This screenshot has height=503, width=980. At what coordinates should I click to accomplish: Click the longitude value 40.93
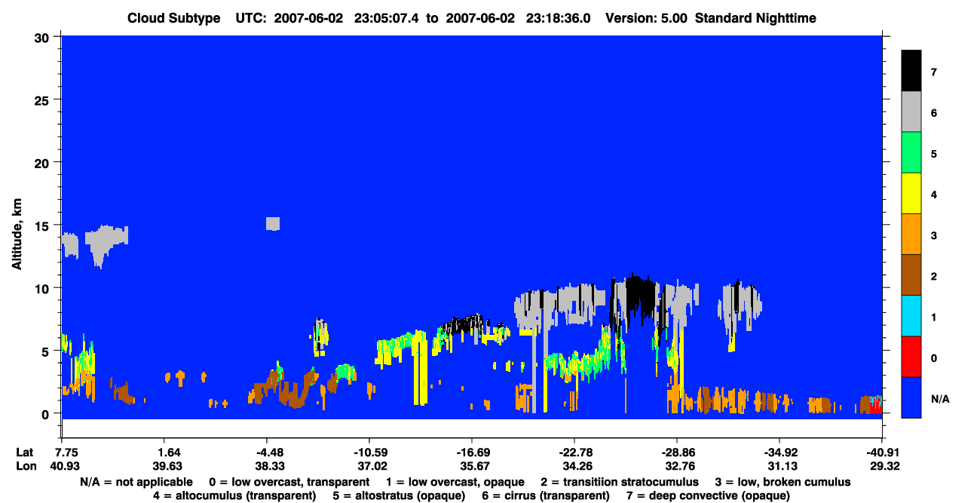(62, 466)
